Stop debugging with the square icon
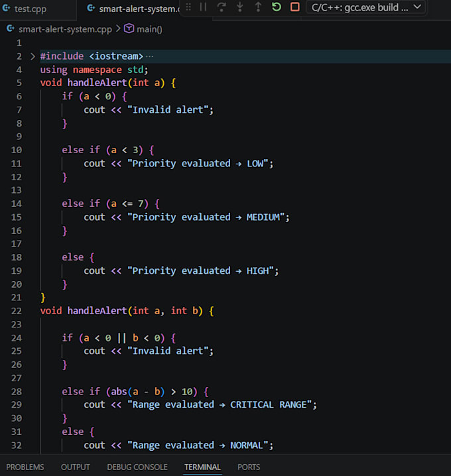 (x=295, y=7)
